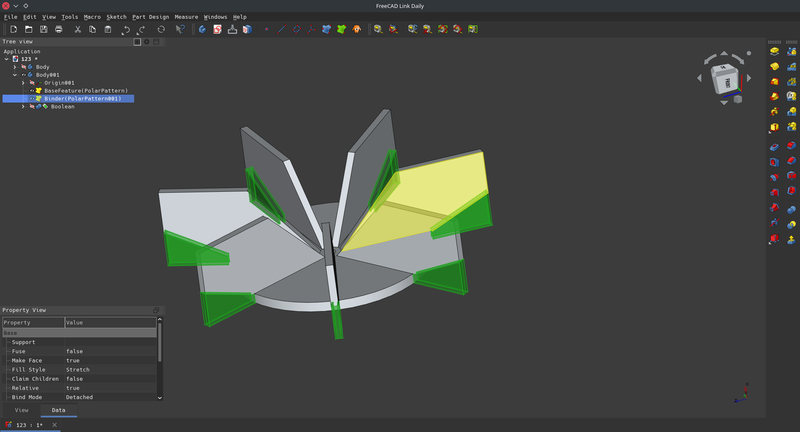Click the property view scroll down arrow
The height and width of the screenshot is (432, 800).
pos(160,398)
